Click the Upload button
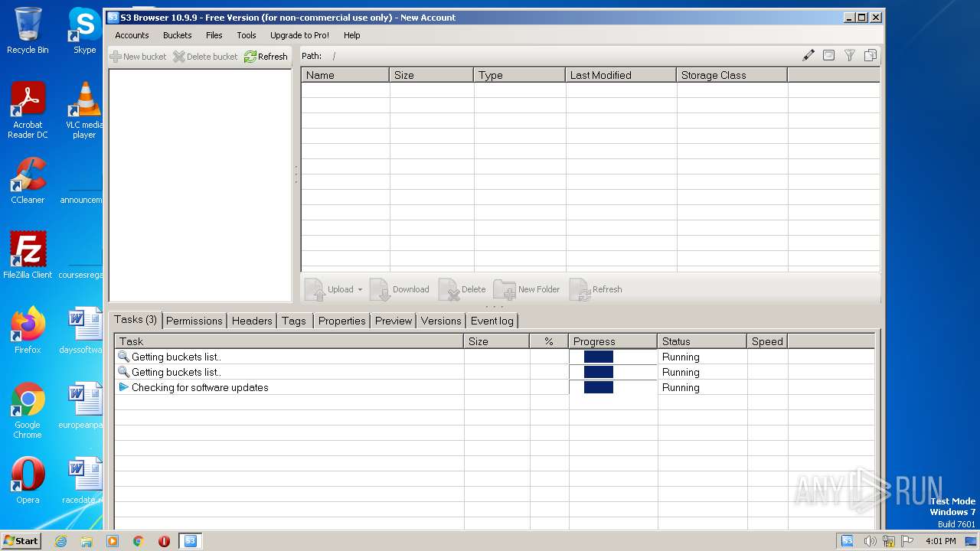 coord(329,289)
